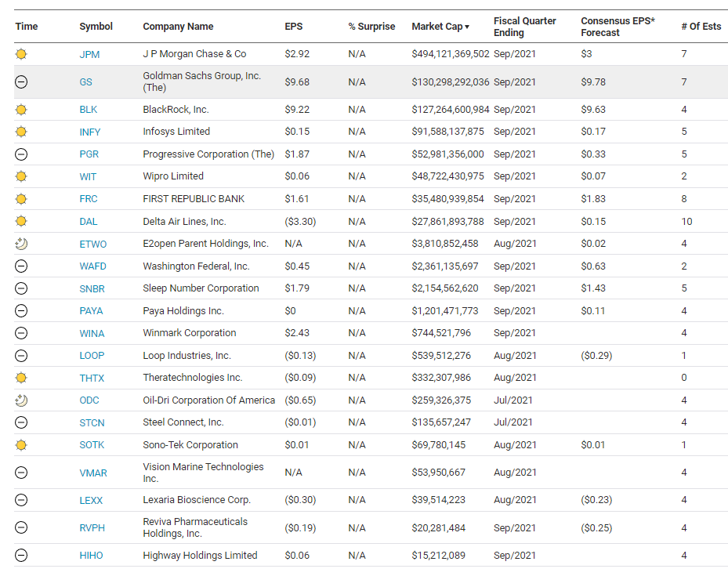Open the VMAR symbol link
Screen dimensions: 728x576
click(x=93, y=473)
